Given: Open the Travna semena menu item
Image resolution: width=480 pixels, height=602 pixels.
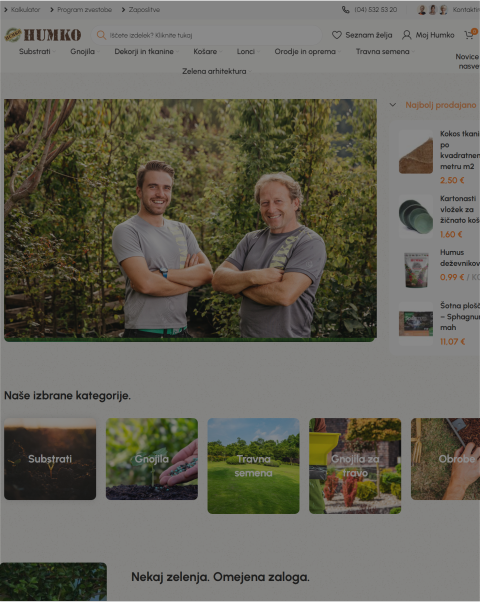Looking at the screenshot, I should click(x=382, y=51).
